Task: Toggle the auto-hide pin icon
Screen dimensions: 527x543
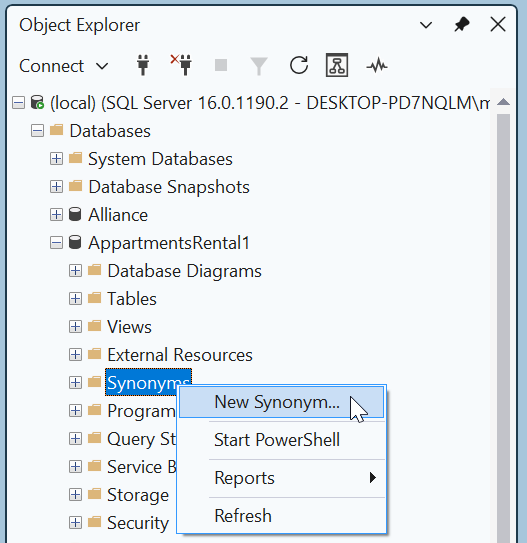Action: pos(462,25)
